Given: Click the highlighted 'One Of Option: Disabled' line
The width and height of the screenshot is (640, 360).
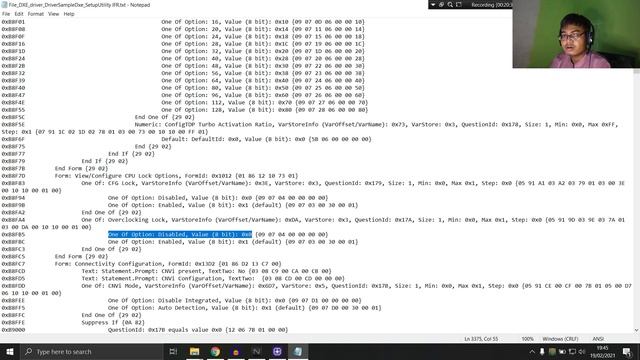Looking at the screenshot, I should pos(180,234).
